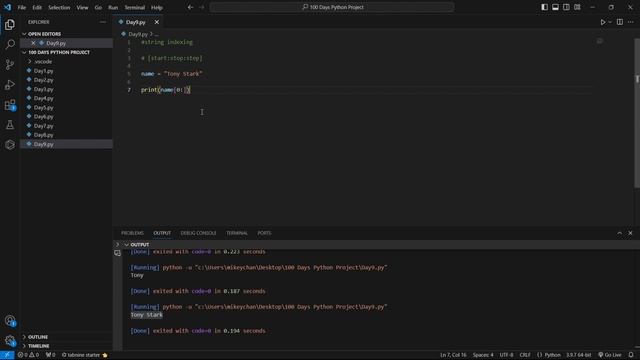Go forward with the navigation arrow
Image resolution: width=640 pixels, height=360 pixels.
(202, 7)
